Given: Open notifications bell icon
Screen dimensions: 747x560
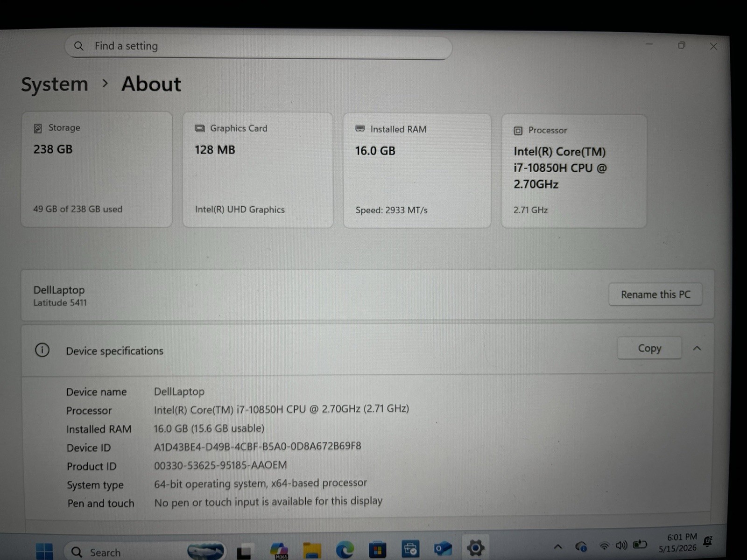Looking at the screenshot, I should (708, 541).
